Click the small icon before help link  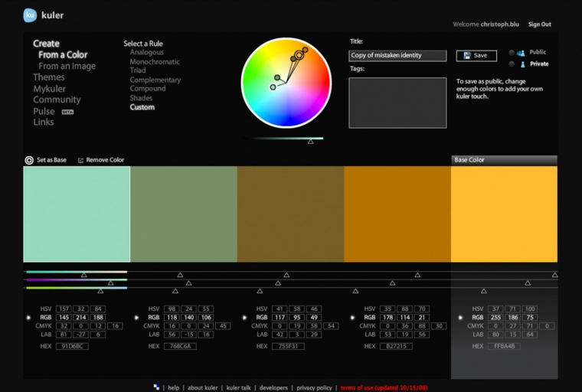click(x=156, y=387)
